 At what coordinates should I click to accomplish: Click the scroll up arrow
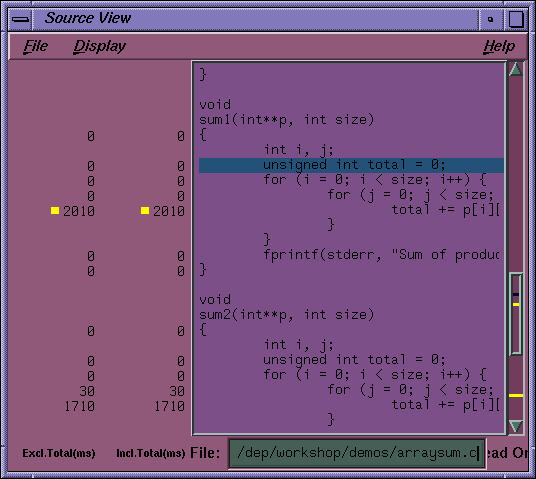point(515,70)
